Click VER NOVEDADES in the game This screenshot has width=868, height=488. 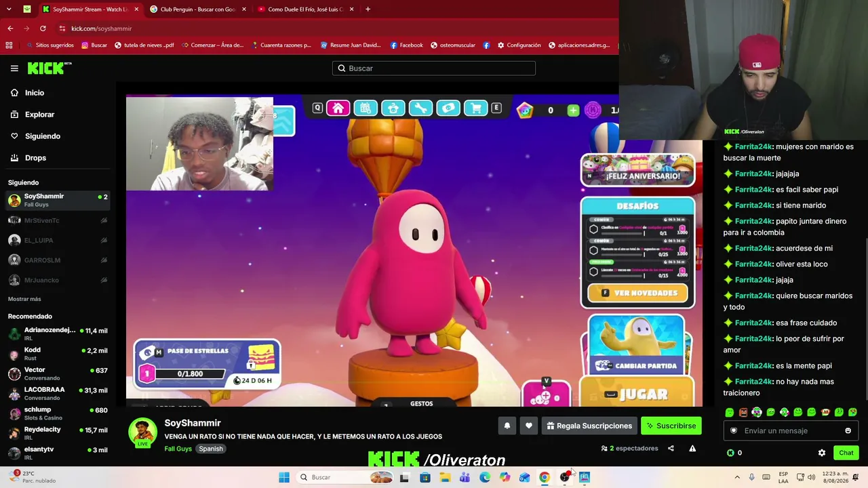(x=637, y=293)
